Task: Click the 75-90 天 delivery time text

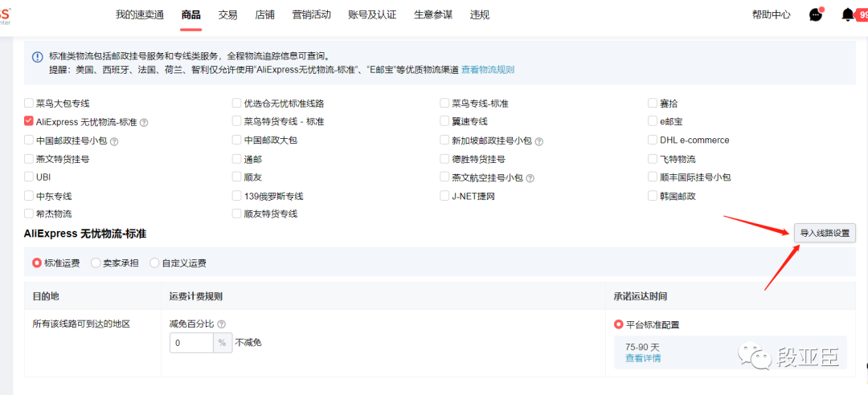Action: pyautogui.click(x=642, y=347)
